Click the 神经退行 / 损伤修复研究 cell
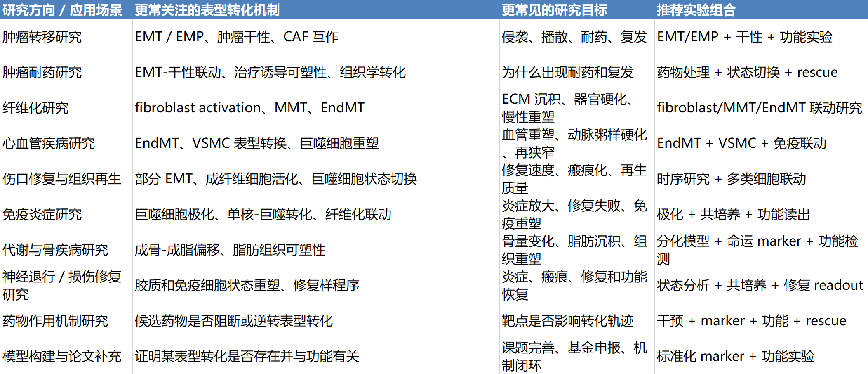The width and height of the screenshot is (868, 374). tap(62, 285)
